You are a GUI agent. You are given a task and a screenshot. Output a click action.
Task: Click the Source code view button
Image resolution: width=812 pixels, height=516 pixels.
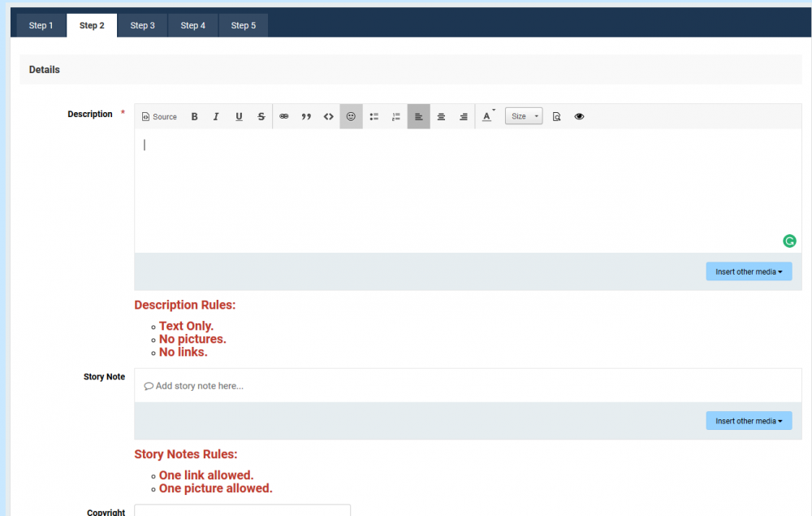click(x=158, y=116)
